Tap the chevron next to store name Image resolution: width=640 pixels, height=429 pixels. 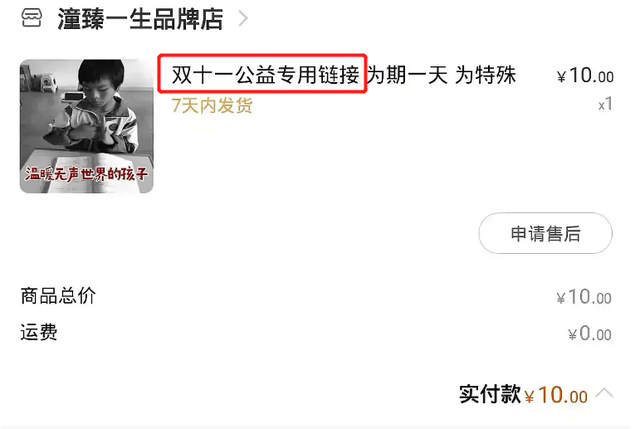pyautogui.click(x=243, y=19)
